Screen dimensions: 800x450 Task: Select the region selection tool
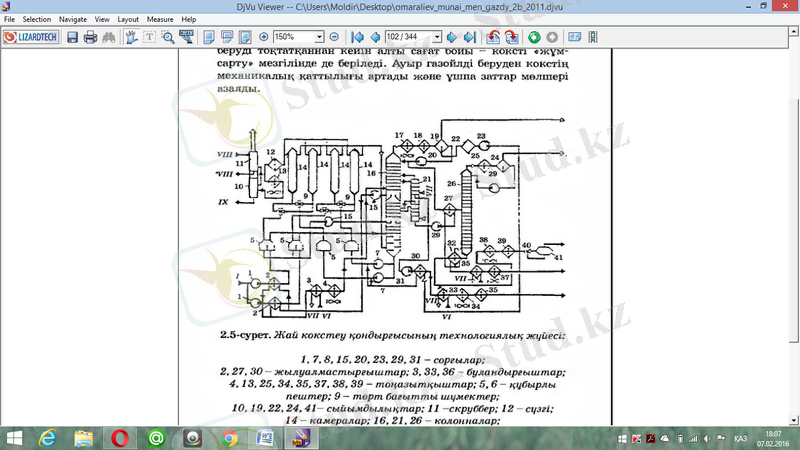(x=186, y=37)
